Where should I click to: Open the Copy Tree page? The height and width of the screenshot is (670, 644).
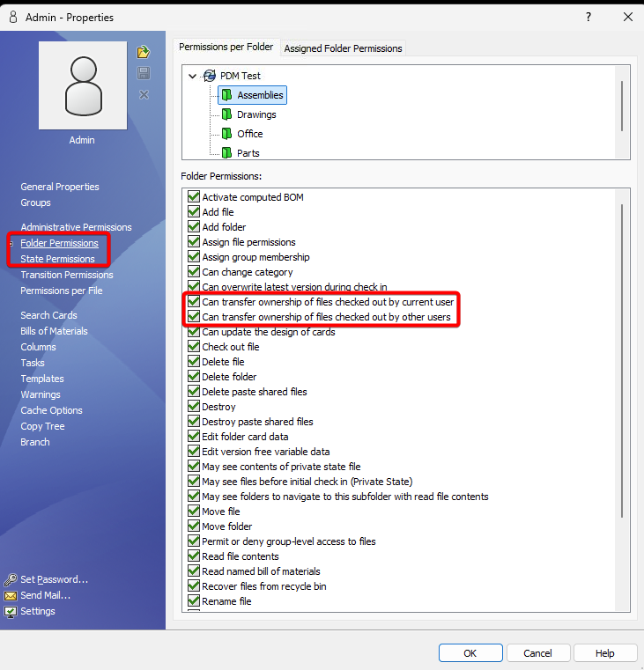tap(42, 425)
